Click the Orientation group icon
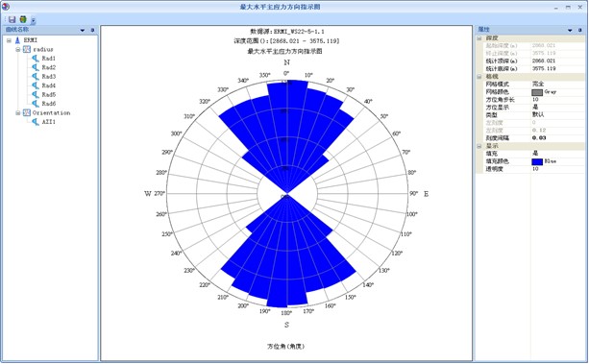The width and height of the screenshot is (589, 364). (x=27, y=112)
